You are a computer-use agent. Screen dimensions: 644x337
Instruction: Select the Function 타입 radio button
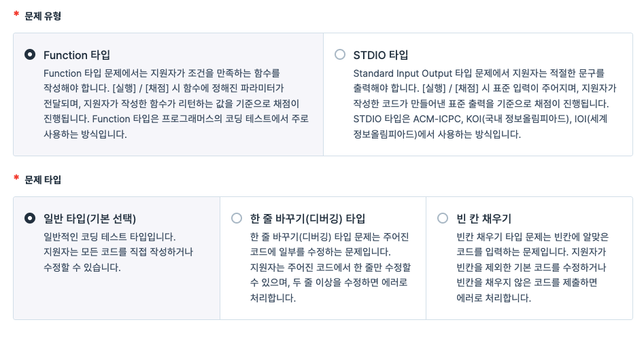pos(30,54)
